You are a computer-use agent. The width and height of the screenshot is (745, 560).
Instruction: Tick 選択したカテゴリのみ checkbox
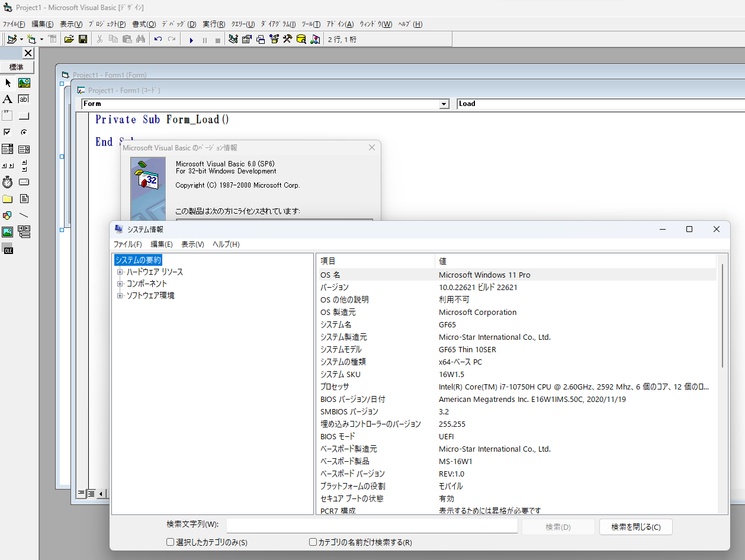(171, 542)
